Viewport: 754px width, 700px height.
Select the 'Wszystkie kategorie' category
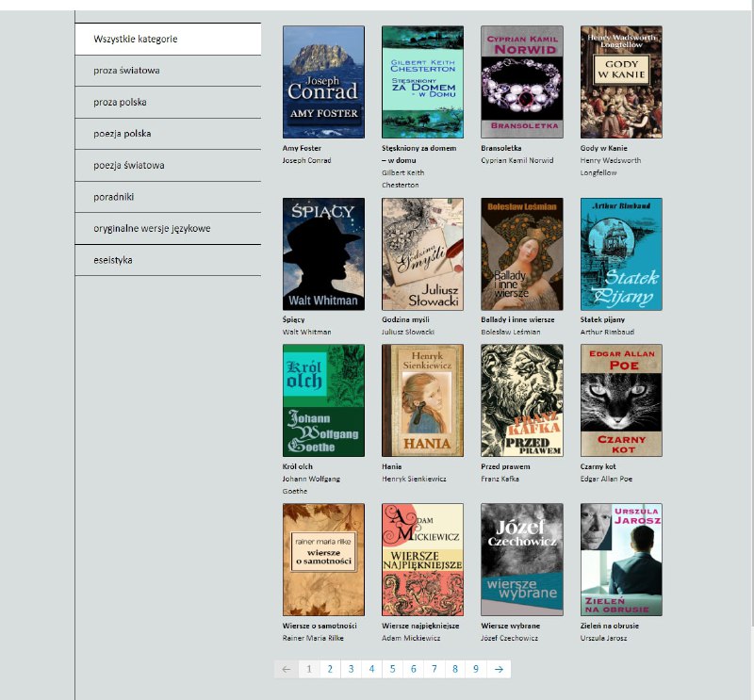(x=168, y=39)
